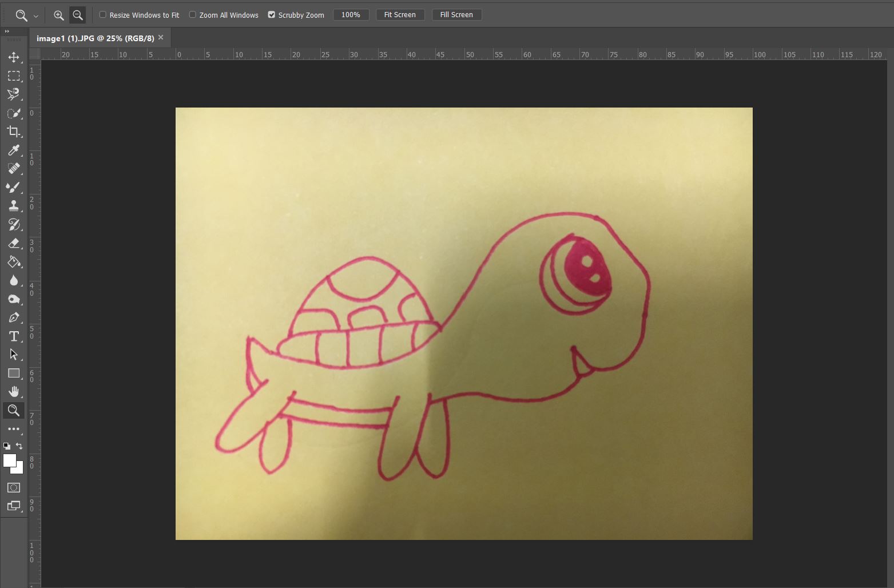
Task: Choose Zoom In mode in options bar
Action: [x=58, y=15]
